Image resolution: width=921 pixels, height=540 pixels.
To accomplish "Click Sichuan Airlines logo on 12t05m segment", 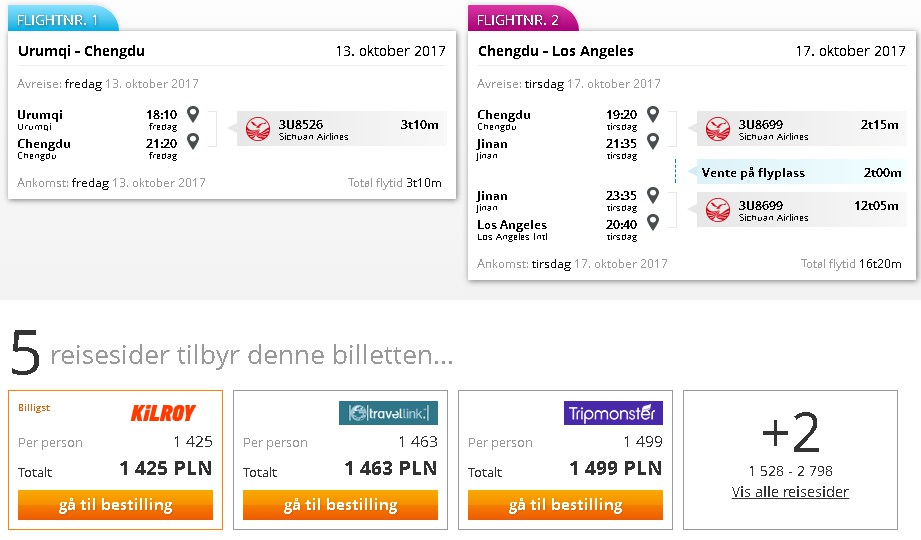I will (x=718, y=210).
